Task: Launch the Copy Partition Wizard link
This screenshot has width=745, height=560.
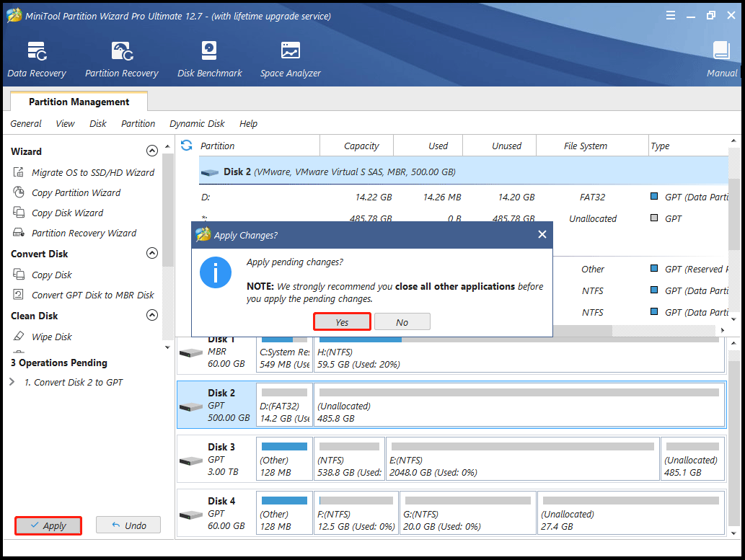Action: (76, 193)
